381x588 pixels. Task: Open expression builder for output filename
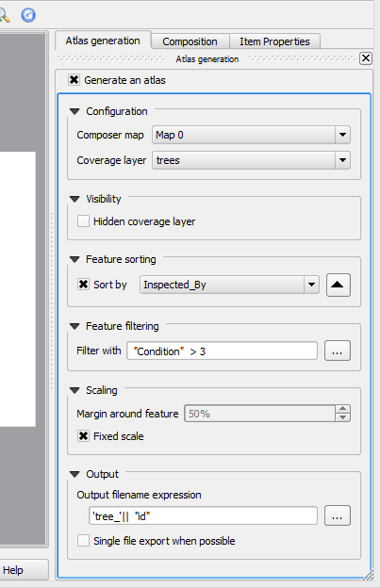pyautogui.click(x=337, y=516)
